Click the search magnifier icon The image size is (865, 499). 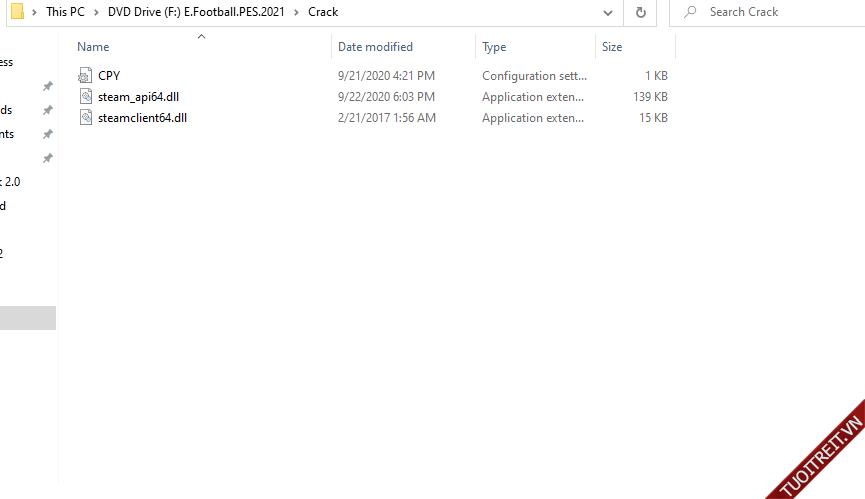click(690, 12)
